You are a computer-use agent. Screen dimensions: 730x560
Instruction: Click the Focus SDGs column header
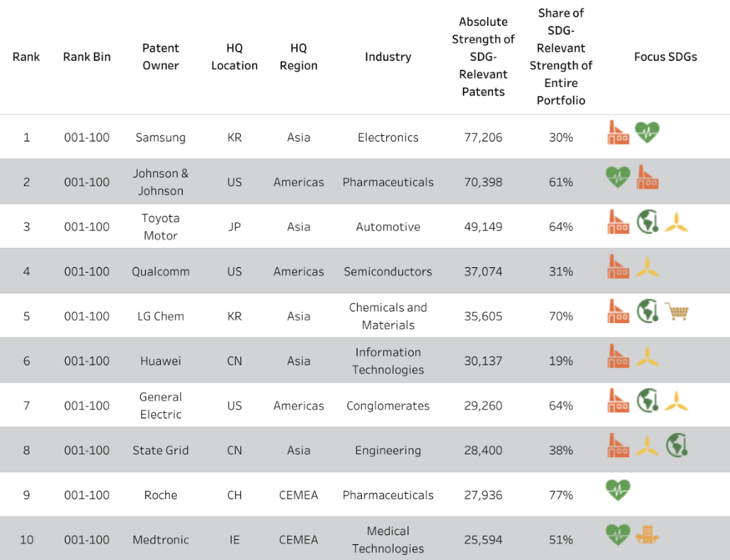coord(665,57)
